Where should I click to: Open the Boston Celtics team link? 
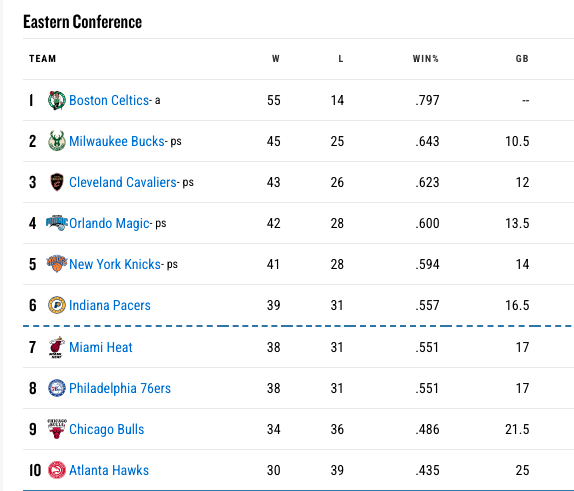(109, 100)
